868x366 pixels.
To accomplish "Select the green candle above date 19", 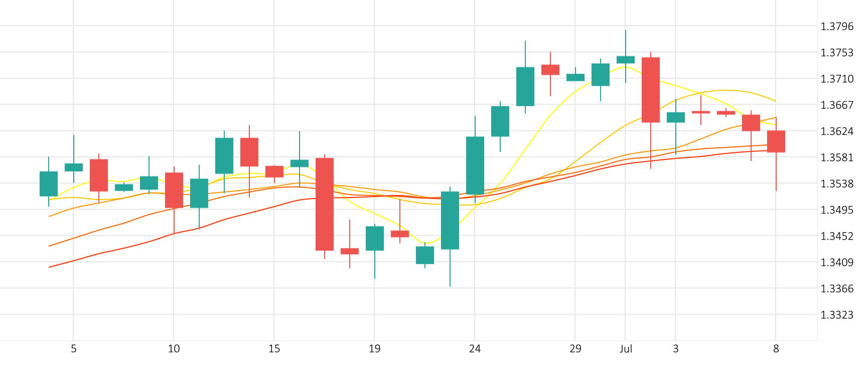I will [x=375, y=238].
